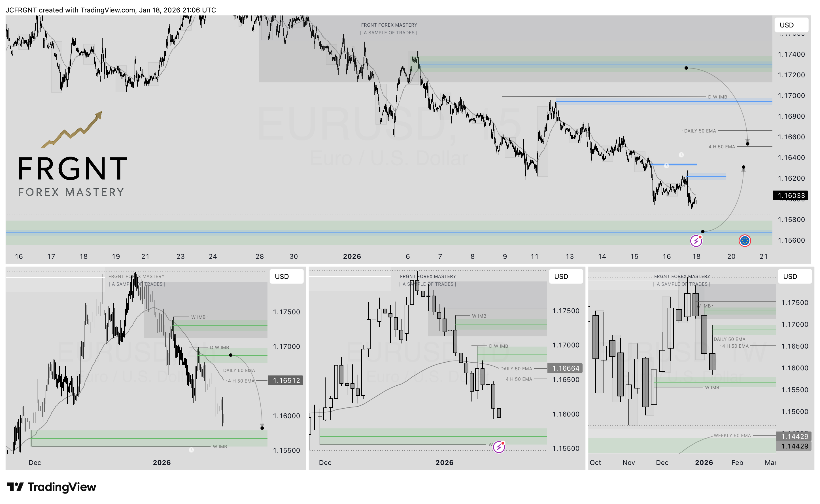Click the 1.16400 level on the main price axis
Viewport: 820px width, 504px height.
pyautogui.click(x=791, y=158)
